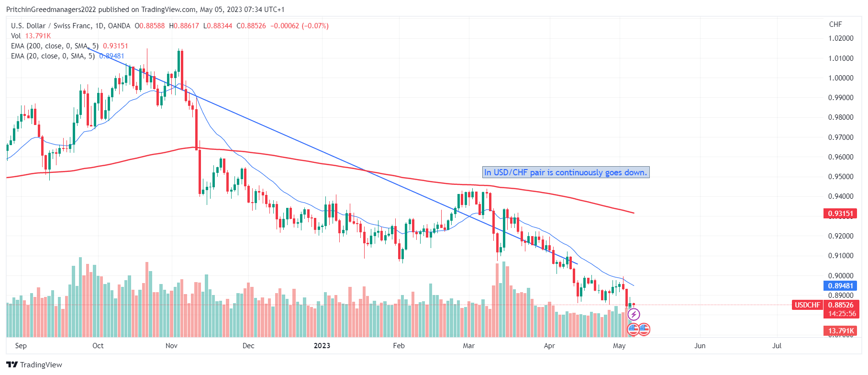Click the Jun label on time axis
This screenshot has height=375, width=868.
pos(700,346)
